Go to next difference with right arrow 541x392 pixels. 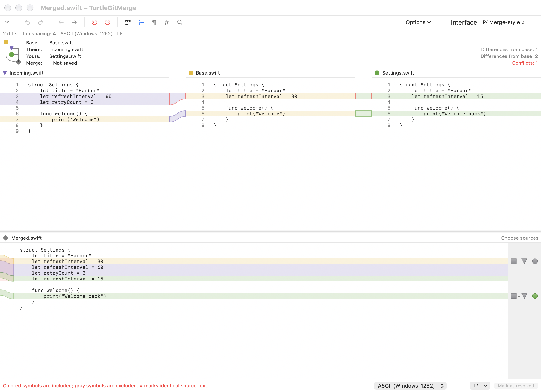tap(74, 22)
